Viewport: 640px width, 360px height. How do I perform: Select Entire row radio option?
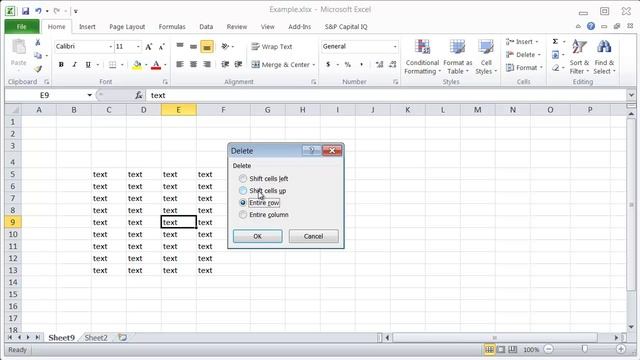(243, 202)
